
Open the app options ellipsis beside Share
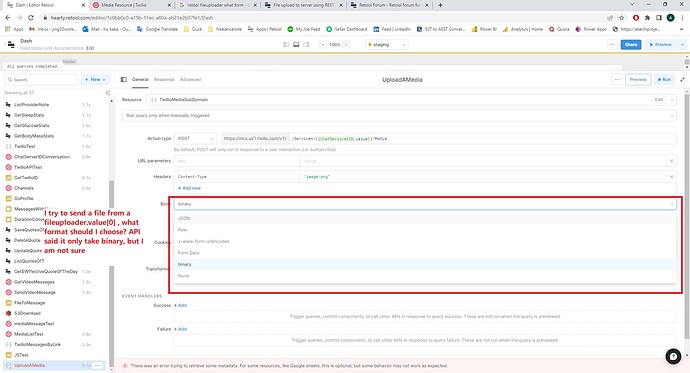pos(612,44)
